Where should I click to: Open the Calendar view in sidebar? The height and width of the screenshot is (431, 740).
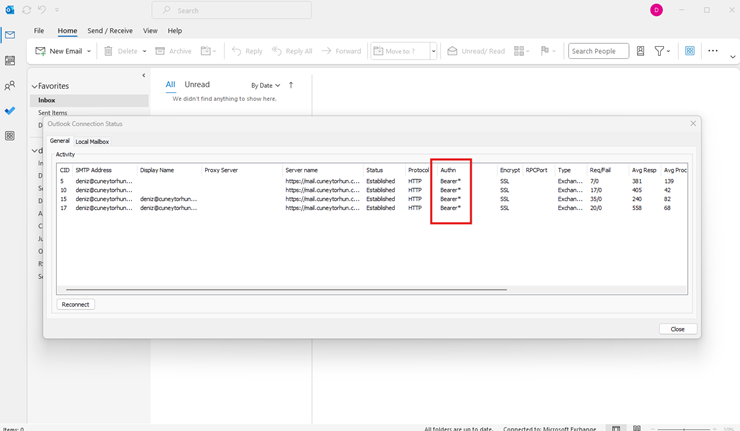pos(10,61)
